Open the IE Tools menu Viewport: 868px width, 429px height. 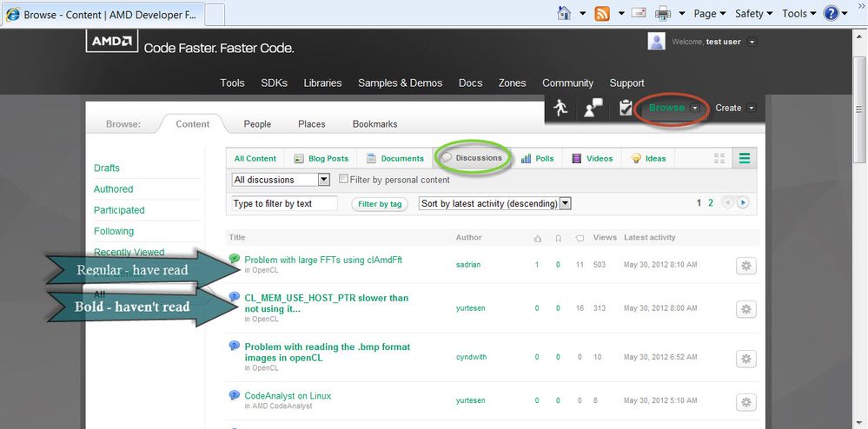click(x=798, y=14)
